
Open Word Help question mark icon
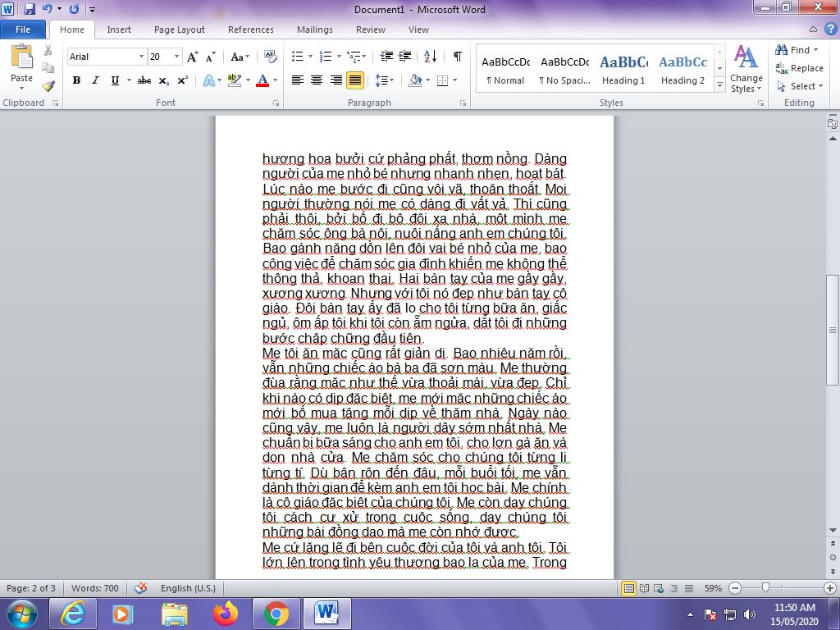[x=830, y=30]
